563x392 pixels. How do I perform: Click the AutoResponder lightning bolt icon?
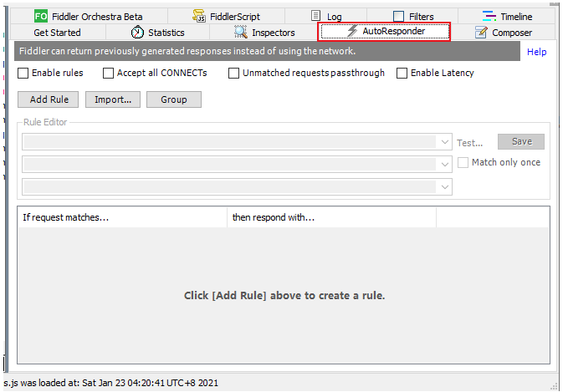coord(352,31)
